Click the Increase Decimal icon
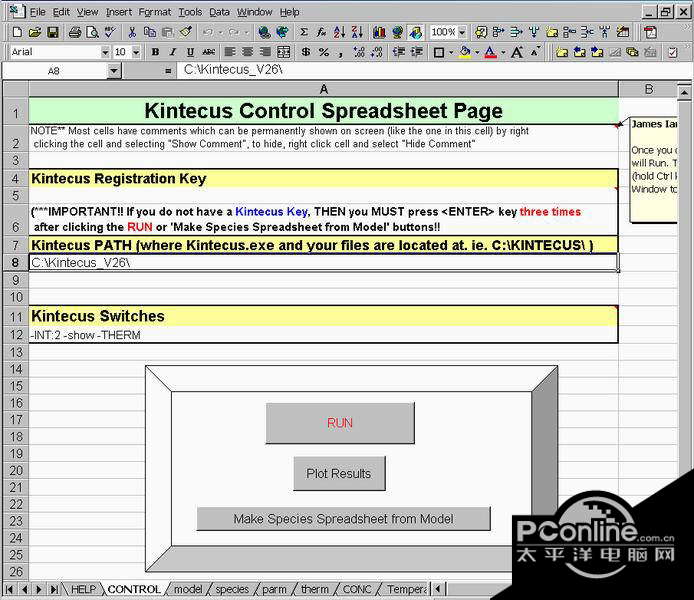This screenshot has height=600, width=694. pos(359,52)
